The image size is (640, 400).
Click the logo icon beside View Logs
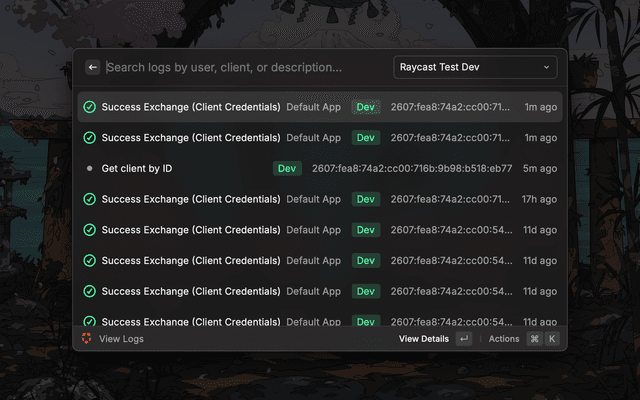87,339
